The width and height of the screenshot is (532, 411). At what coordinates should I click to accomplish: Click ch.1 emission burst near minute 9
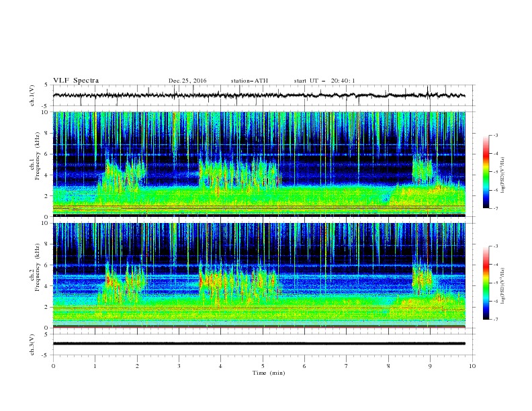pos(423,169)
